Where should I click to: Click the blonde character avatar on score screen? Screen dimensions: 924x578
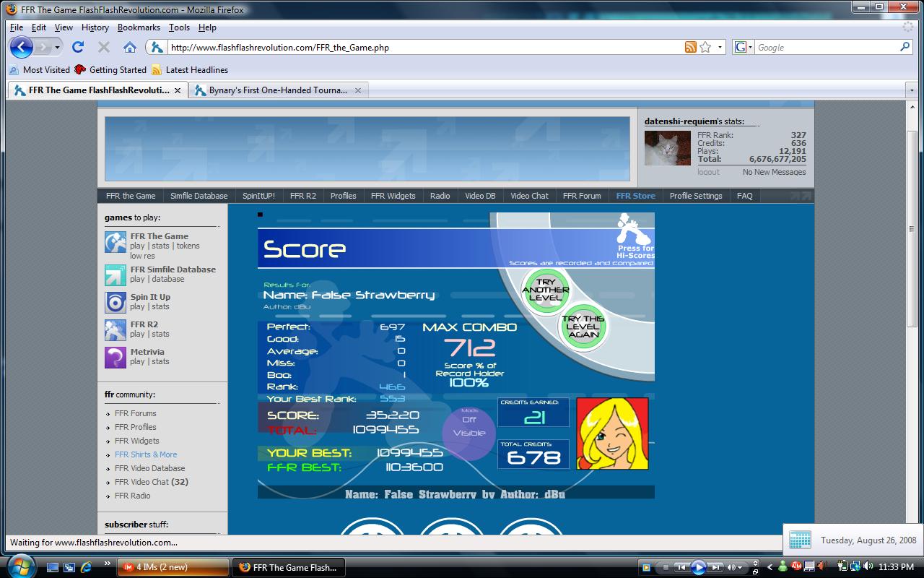pos(612,433)
